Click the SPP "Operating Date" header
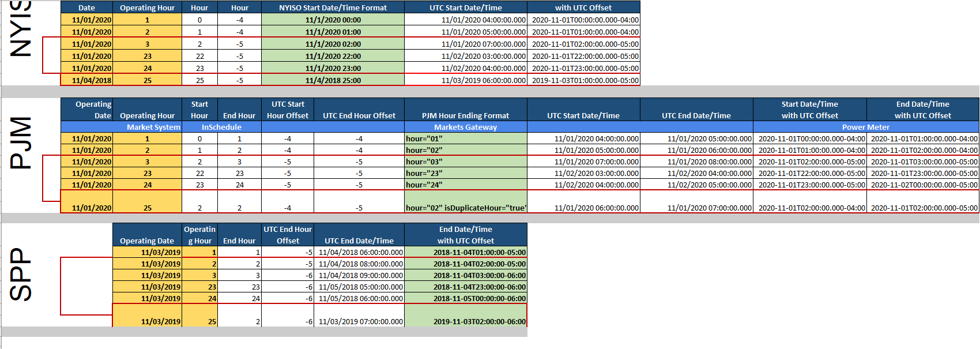This screenshot has height=349, width=980. [x=147, y=235]
